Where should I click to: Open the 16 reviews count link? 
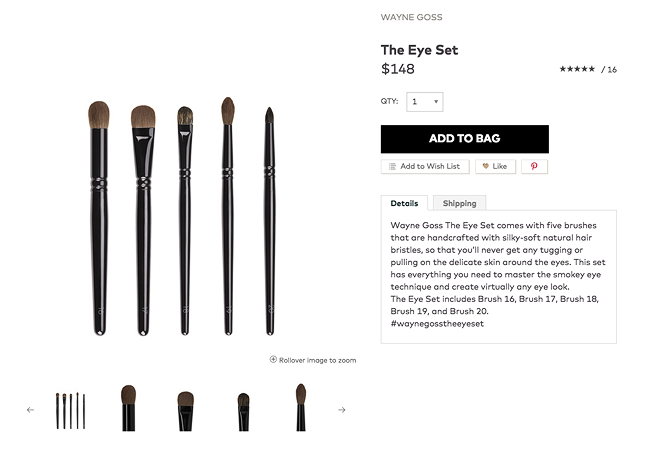[x=610, y=69]
